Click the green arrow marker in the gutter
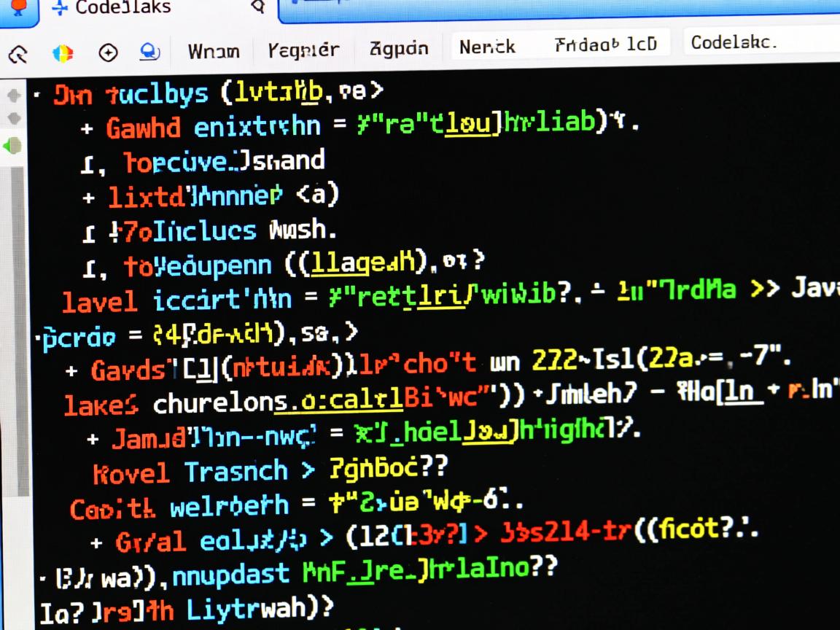This screenshot has height=630, width=840. coord(10,146)
